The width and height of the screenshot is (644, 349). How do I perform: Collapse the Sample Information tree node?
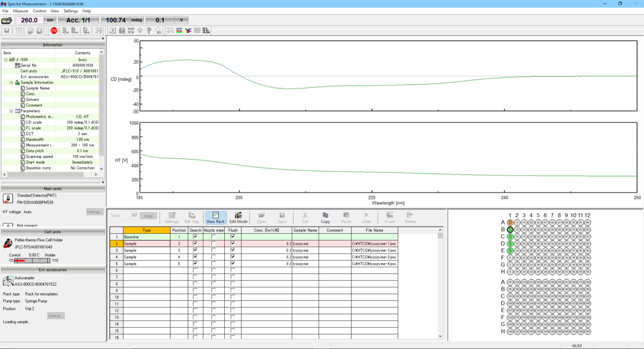[x=11, y=83]
